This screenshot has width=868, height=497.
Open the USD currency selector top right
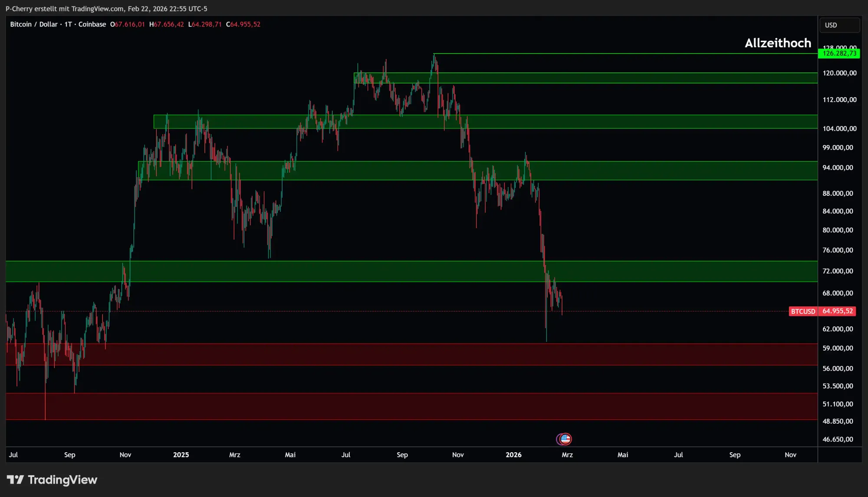[x=839, y=25]
